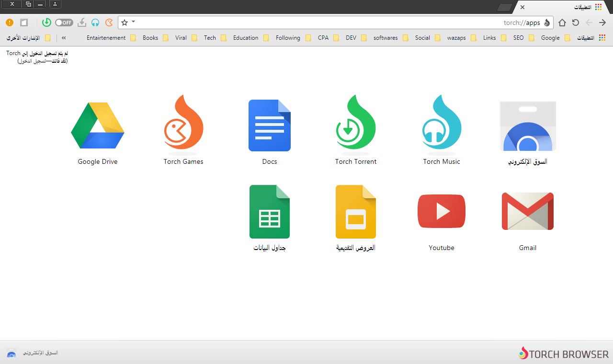Image resolution: width=613 pixels, height=364 pixels.
Task: Click the gray square toolbar icon
Action: 24,23
